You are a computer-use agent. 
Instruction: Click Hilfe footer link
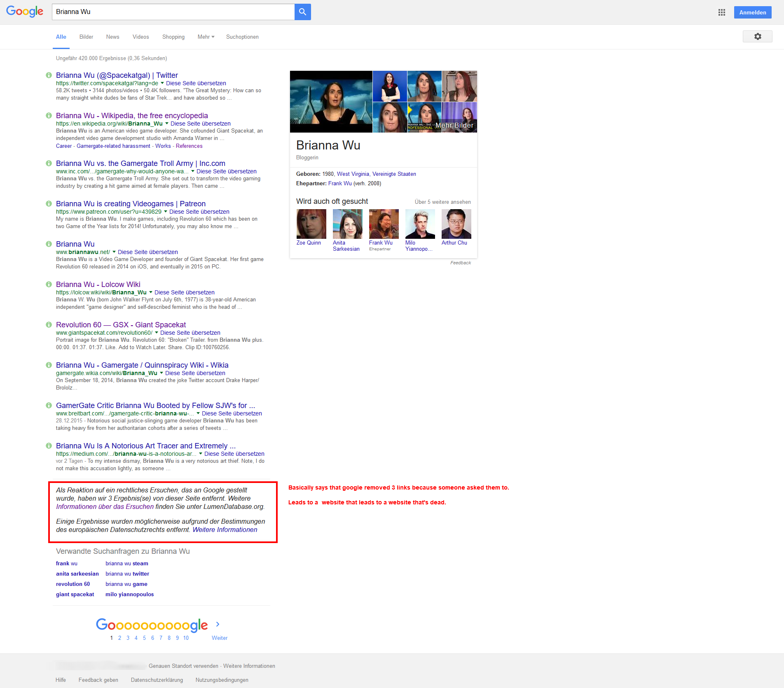(x=61, y=680)
